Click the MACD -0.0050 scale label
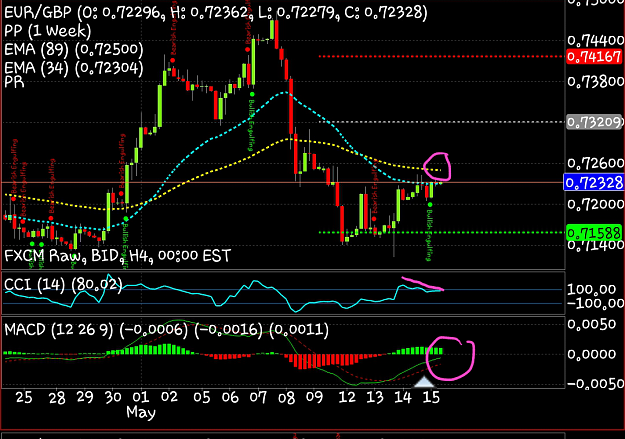 click(596, 384)
